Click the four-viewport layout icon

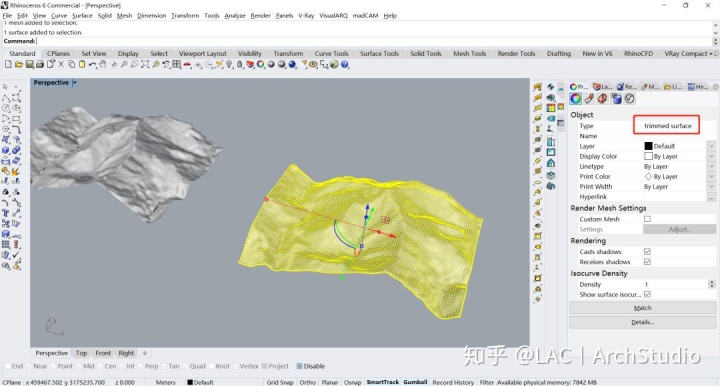[x=176, y=64]
